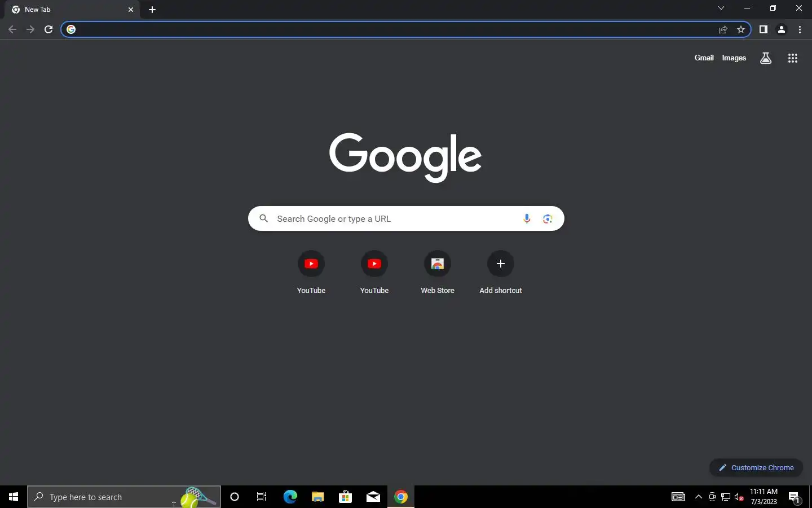
Task: Open a new tab with the plus button
Action: (152, 10)
